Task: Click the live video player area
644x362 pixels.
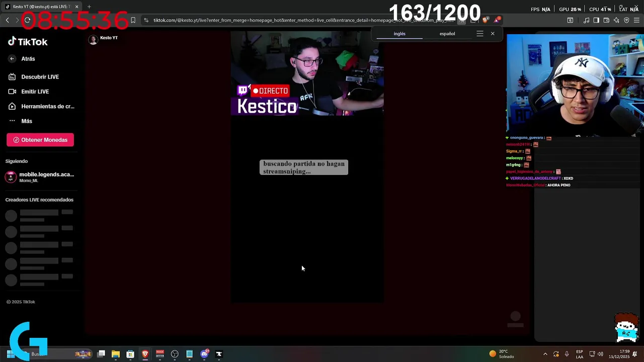Action: (307, 167)
